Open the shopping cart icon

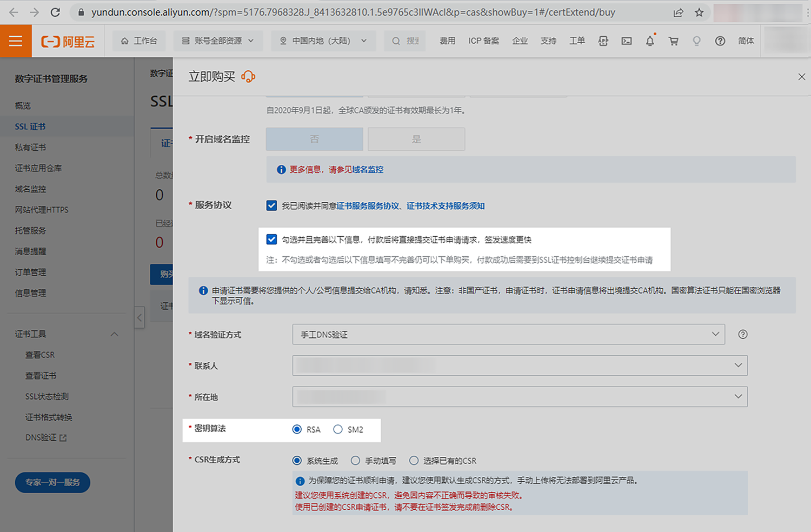(673, 41)
